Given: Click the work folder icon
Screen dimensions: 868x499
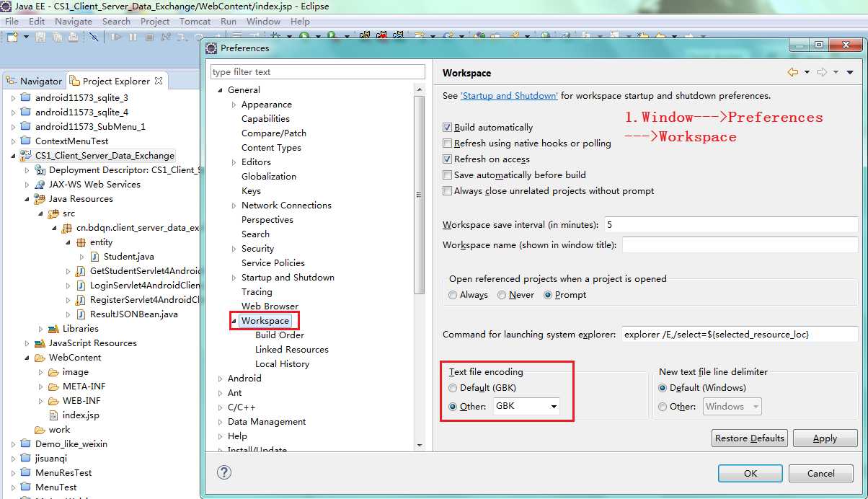Looking at the screenshot, I should click(40, 430).
